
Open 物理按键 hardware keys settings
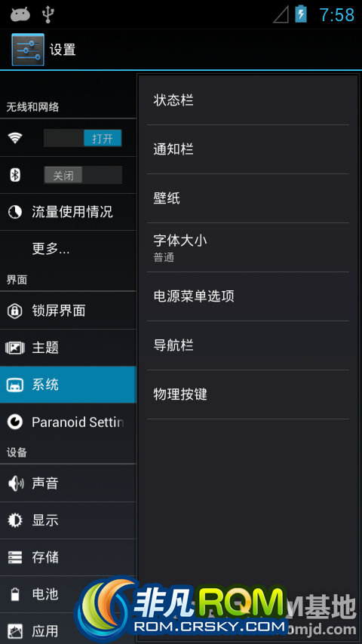248,394
